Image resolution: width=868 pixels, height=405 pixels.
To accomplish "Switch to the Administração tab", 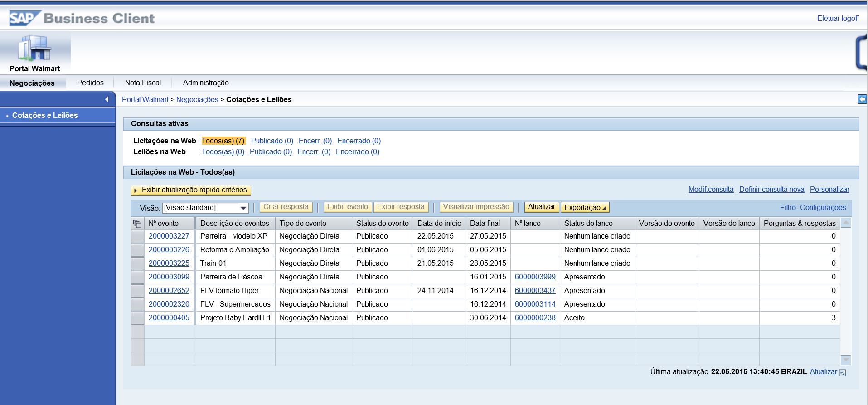I will point(206,83).
